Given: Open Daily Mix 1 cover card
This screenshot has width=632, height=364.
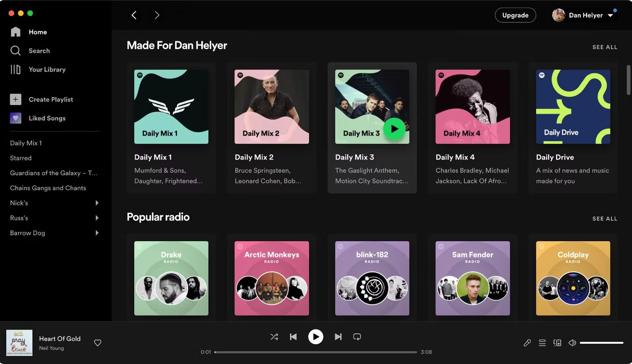Looking at the screenshot, I should click(171, 107).
